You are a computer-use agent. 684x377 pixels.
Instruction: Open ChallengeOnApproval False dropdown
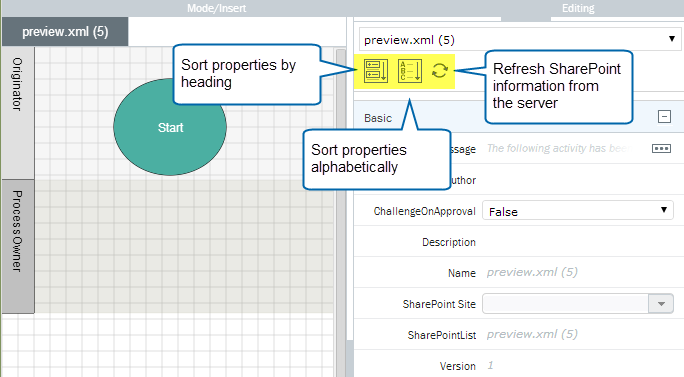[x=578, y=211]
